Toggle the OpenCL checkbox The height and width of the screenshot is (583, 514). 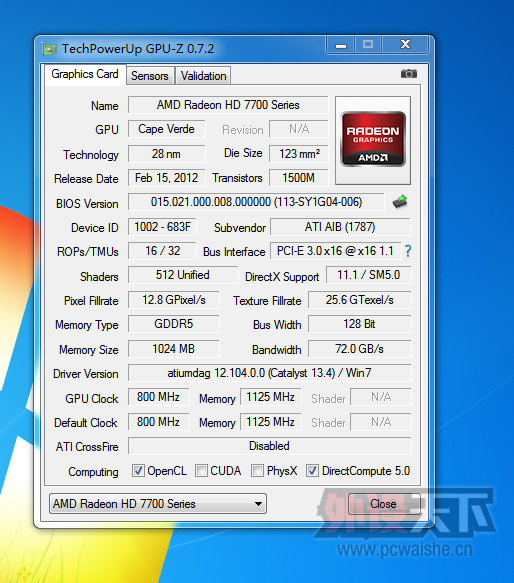tap(138, 471)
